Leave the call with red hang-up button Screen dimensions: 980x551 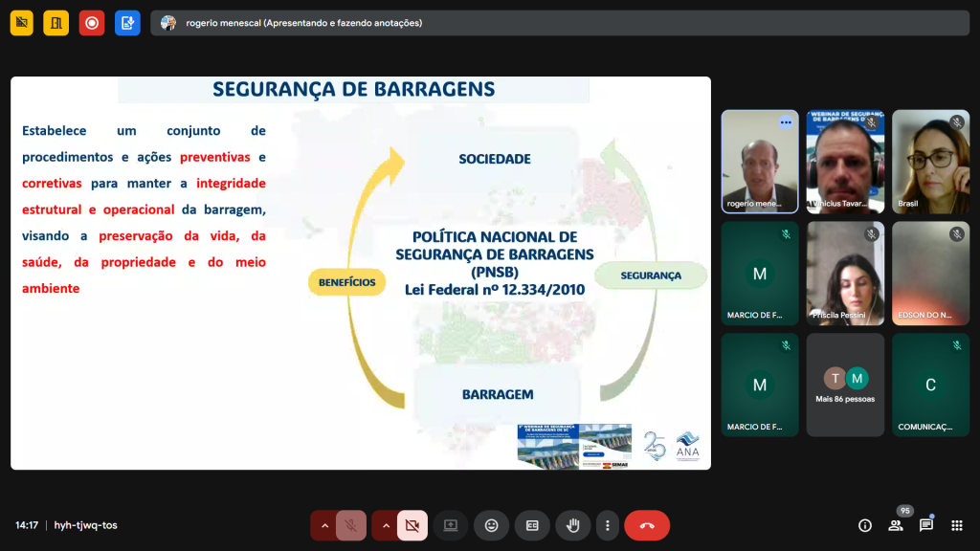point(647,525)
